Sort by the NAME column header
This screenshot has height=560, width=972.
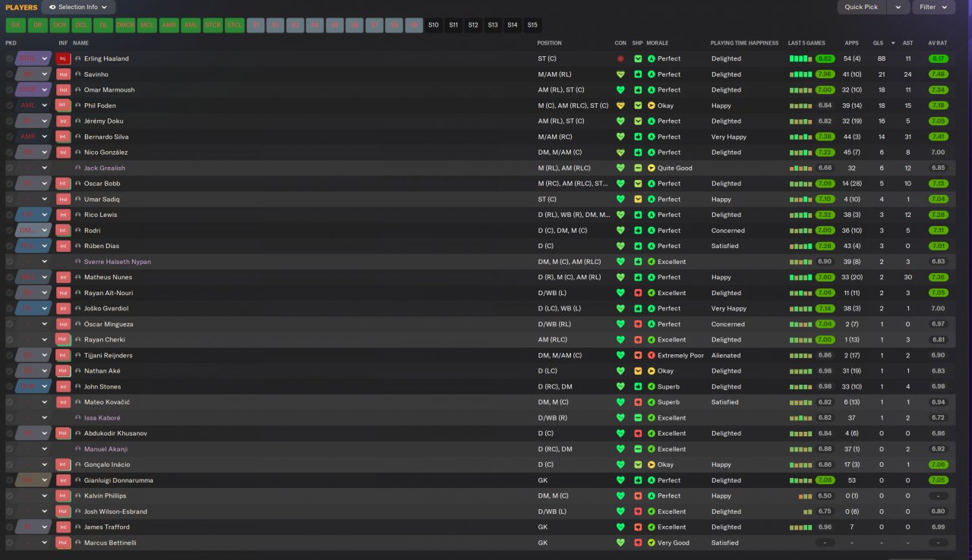[x=80, y=42]
